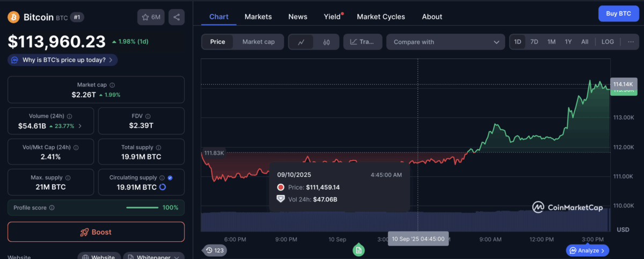Click the Boost button
Viewport: 644px width, 259px height.
(96, 232)
